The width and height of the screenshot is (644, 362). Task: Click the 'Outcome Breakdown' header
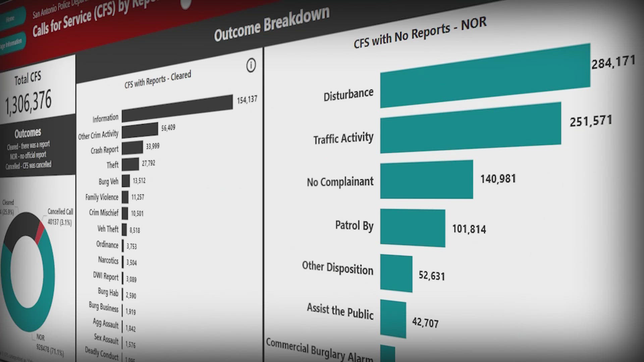point(272,24)
